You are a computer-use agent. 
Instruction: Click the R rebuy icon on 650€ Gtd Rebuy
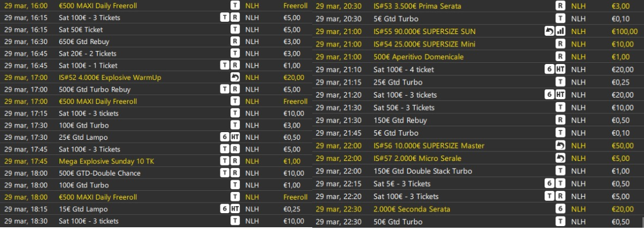tap(235, 42)
